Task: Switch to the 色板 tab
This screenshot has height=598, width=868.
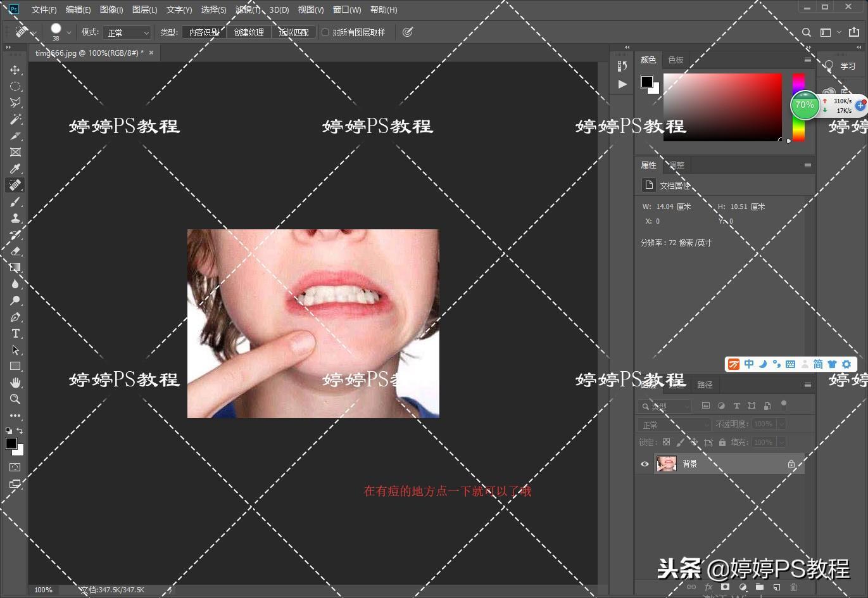Action: point(676,60)
